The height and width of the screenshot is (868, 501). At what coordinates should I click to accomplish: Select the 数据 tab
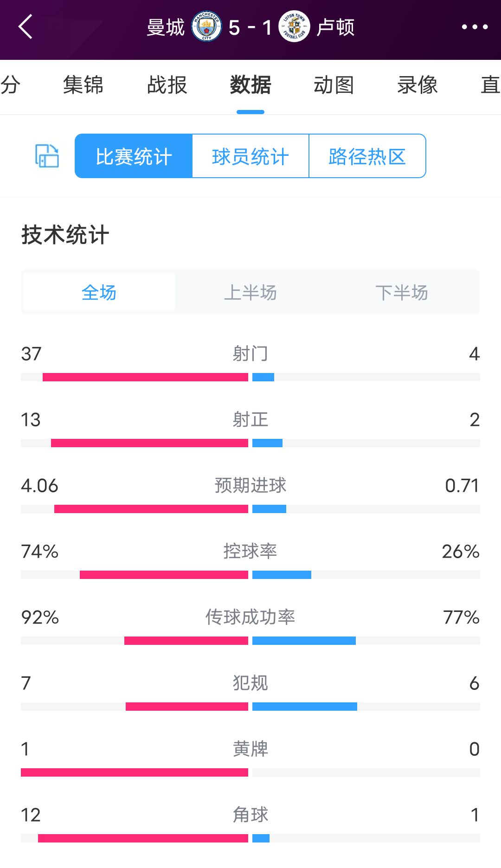250,85
